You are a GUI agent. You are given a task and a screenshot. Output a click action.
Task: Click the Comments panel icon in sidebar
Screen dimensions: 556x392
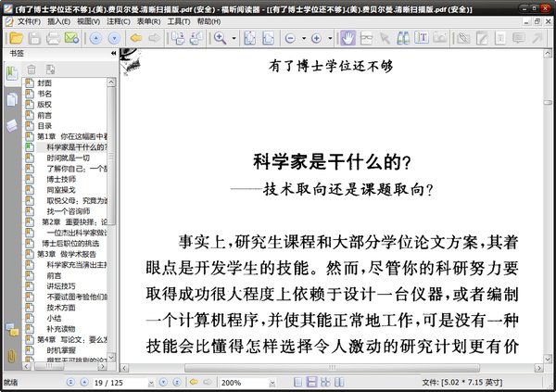pyautogui.click(x=12, y=330)
